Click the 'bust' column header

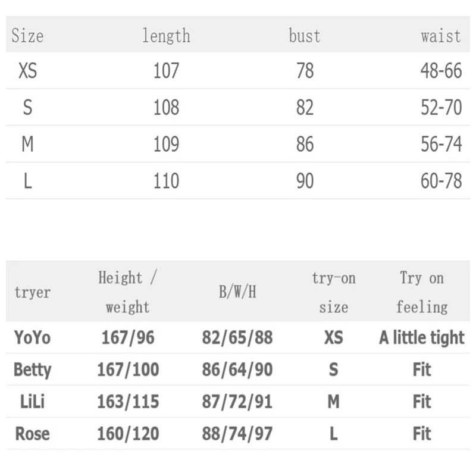click(305, 36)
